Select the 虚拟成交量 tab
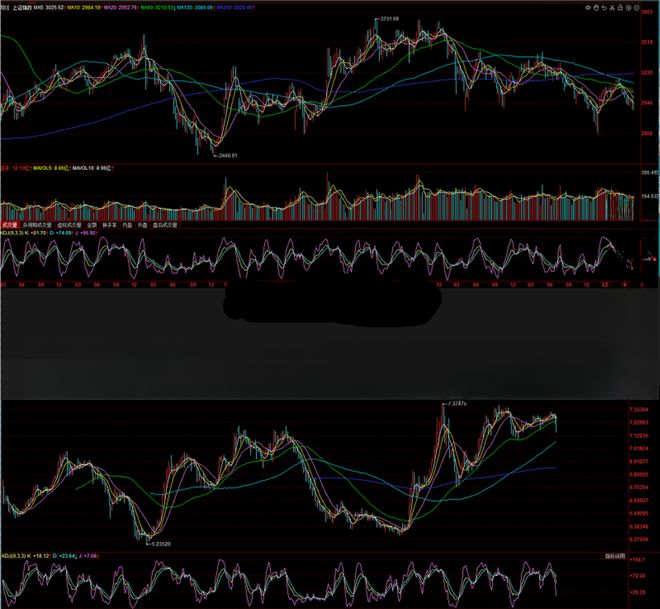The image size is (660, 609). (x=69, y=225)
